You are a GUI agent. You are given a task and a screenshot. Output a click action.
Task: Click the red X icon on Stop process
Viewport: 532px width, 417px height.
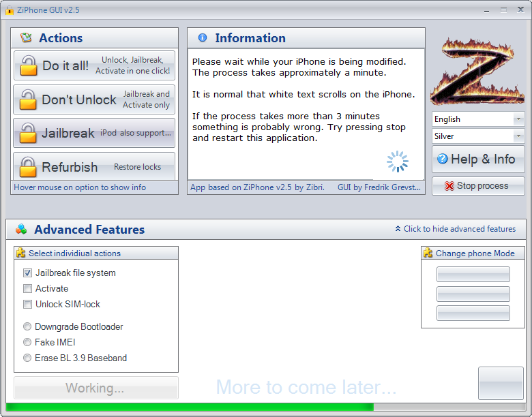pos(449,186)
